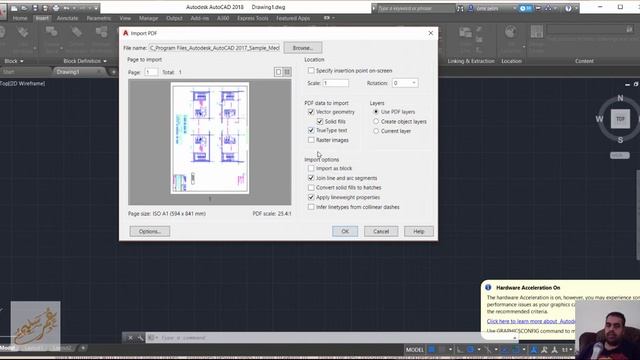The width and height of the screenshot is (640, 360).
Task: Toggle snap mode icon in status bar
Action: click(x=442, y=350)
